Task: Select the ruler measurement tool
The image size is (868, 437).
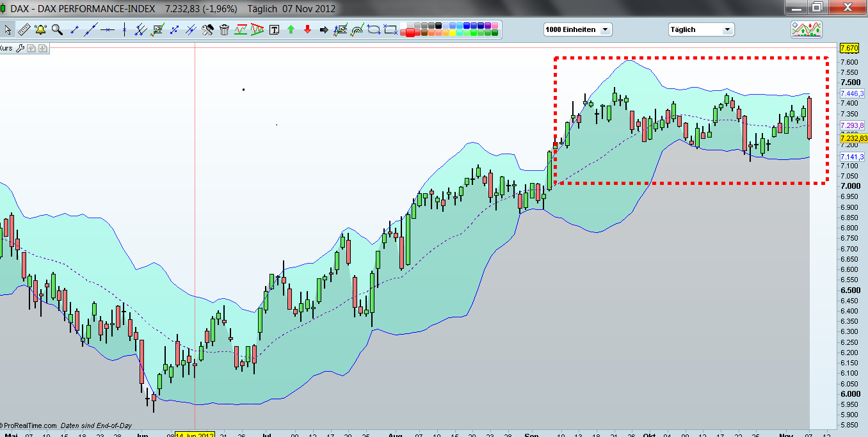Action: coord(24,29)
